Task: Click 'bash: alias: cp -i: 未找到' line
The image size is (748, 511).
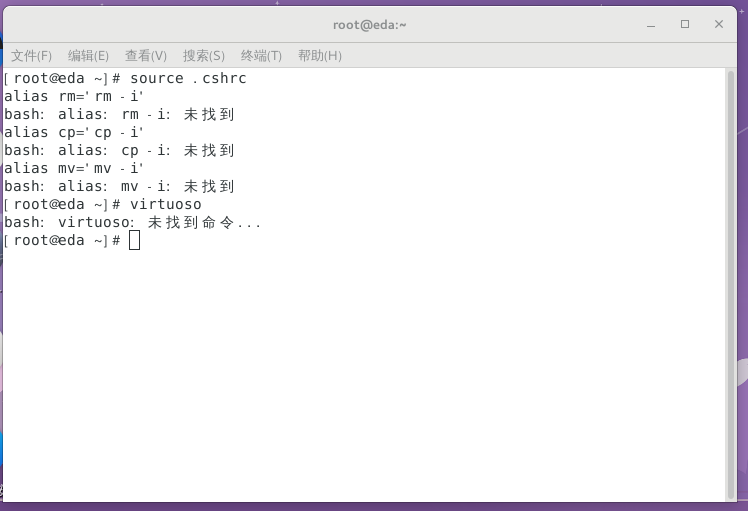Action: [119, 150]
